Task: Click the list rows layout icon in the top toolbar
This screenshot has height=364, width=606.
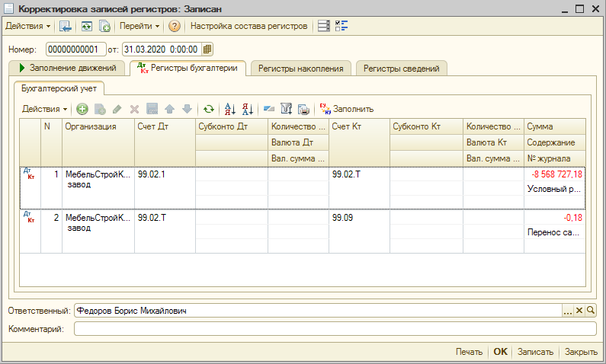Action: point(323,26)
